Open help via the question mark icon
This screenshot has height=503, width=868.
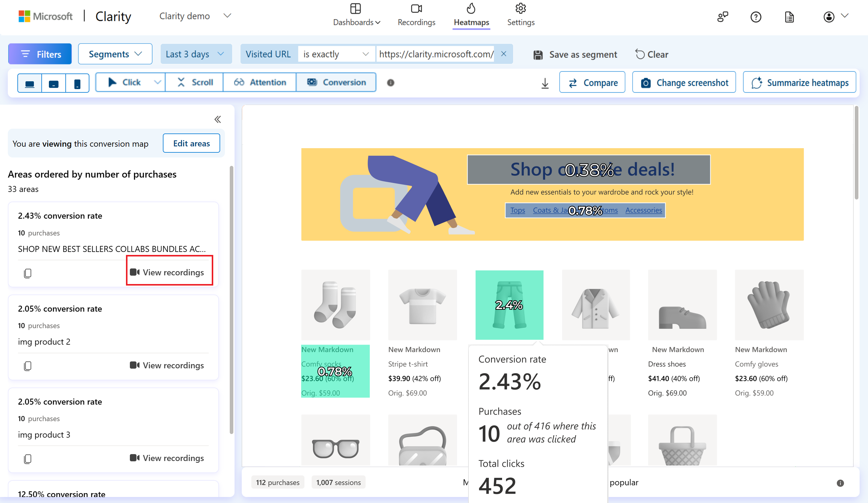click(x=756, y=17)
